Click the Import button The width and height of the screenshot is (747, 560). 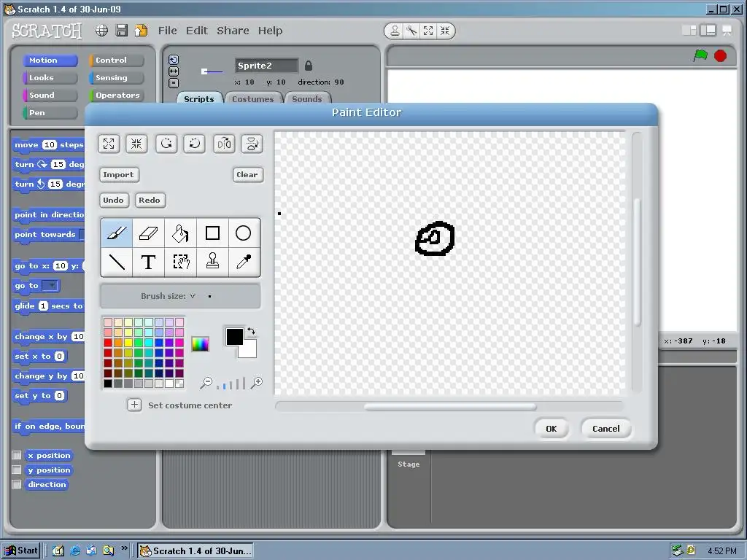click(x=119, y=174)
